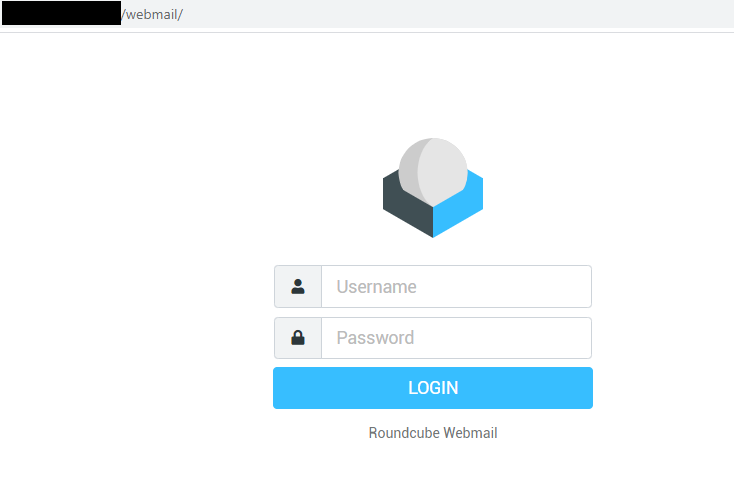The height and width of the screenshot is (491, 734).
Task: Click the /webmail/ path in the address bar
Action: coord(152,15)
